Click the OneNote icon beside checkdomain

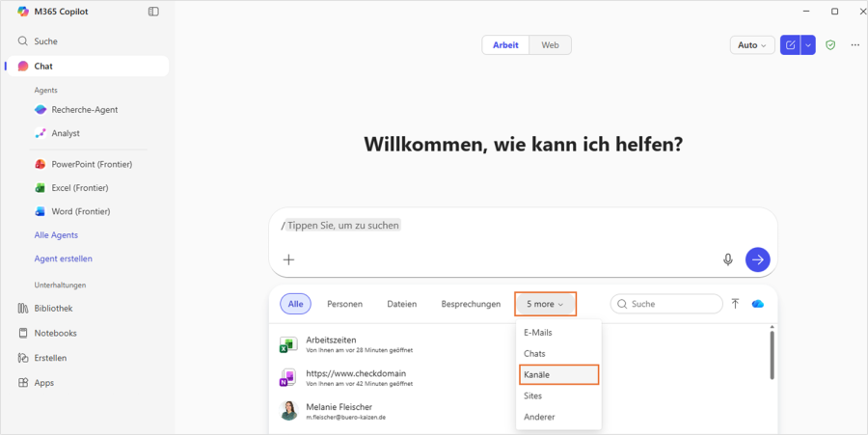click(289, 377)
